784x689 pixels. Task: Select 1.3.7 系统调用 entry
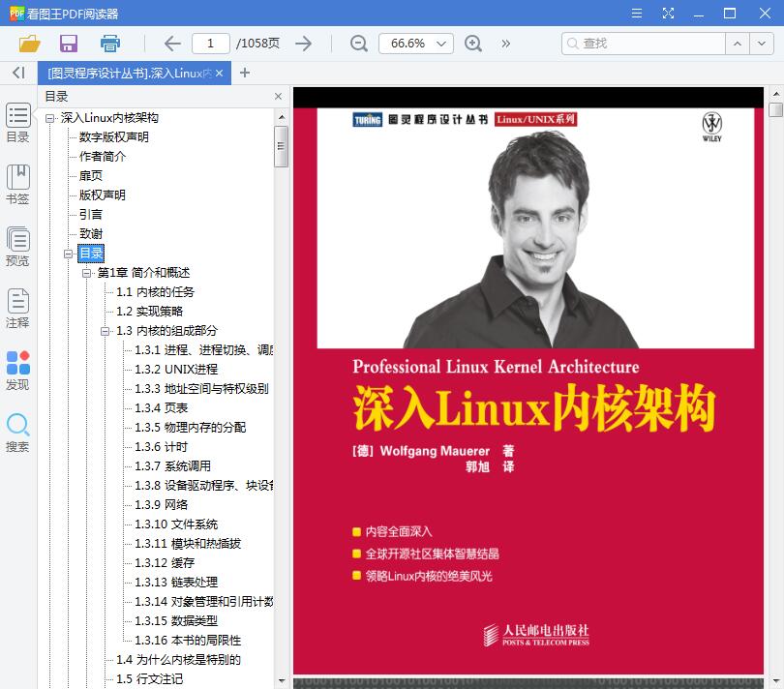click(x=172, y=466)
